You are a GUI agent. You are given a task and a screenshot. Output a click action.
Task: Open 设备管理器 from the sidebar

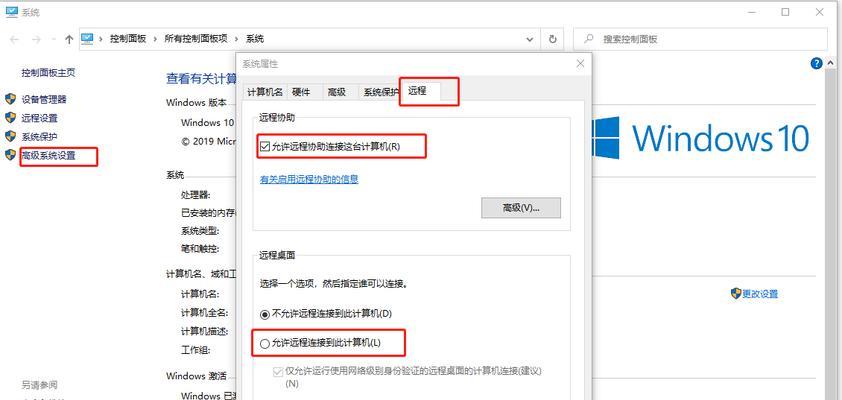[44, 99]
